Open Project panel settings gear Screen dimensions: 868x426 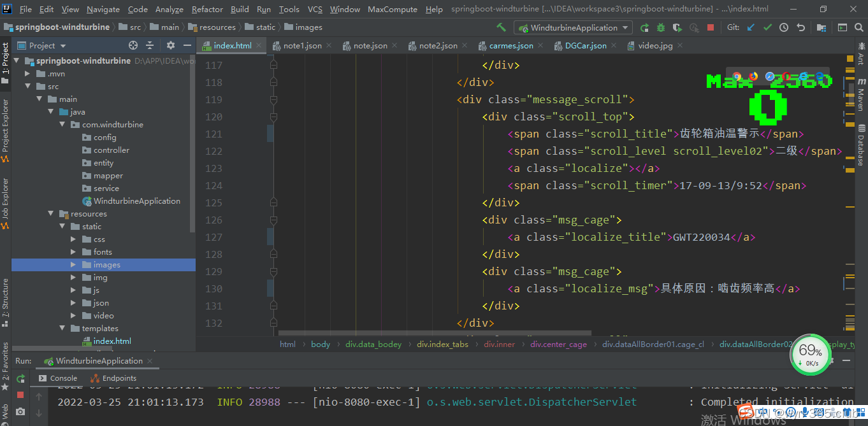170,45
